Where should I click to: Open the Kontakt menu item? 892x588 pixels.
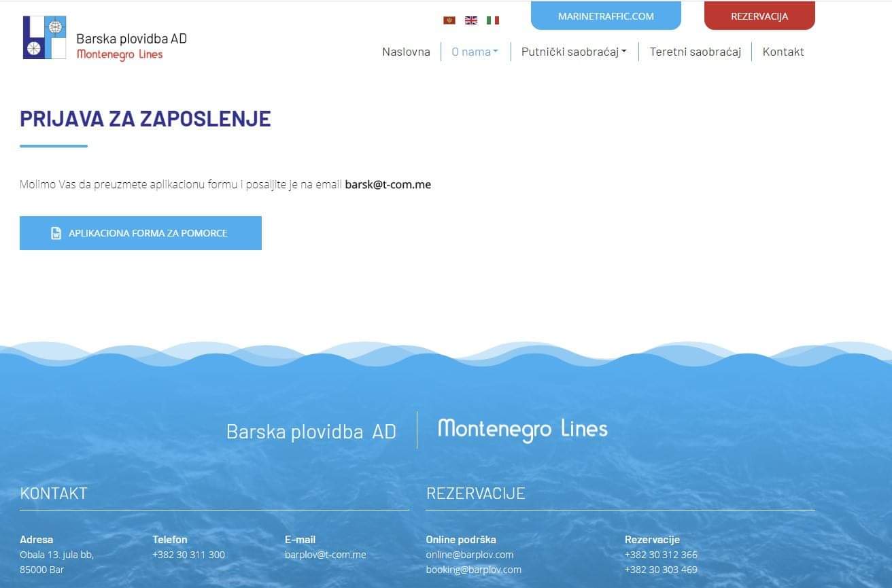(783, 52)
